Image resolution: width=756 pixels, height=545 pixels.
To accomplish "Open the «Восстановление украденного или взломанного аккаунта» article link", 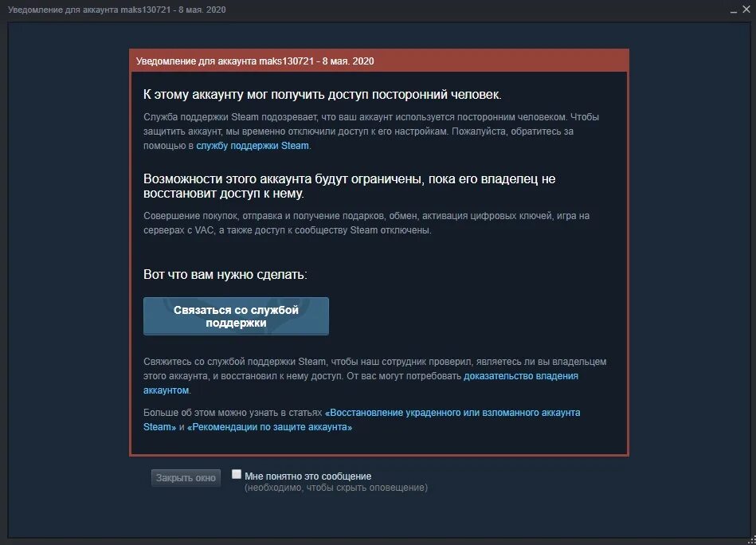I will (x=452, y=413).
